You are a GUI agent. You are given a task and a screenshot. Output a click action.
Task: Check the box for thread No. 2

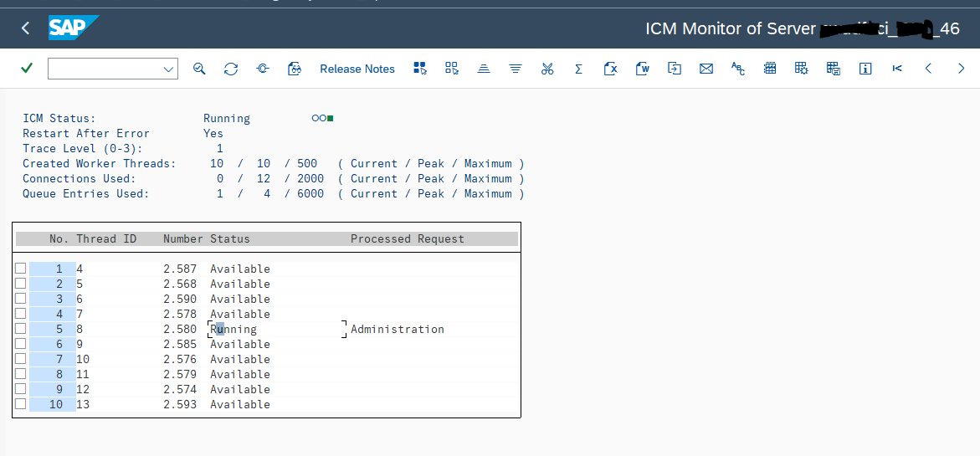(x=21, y=283)
